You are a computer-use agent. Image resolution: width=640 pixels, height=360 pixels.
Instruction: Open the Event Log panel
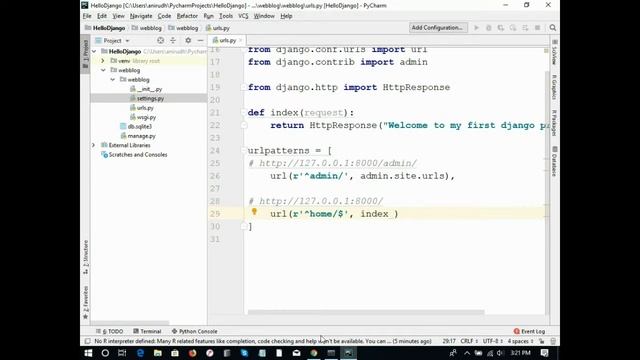click(x=529, y=331)
